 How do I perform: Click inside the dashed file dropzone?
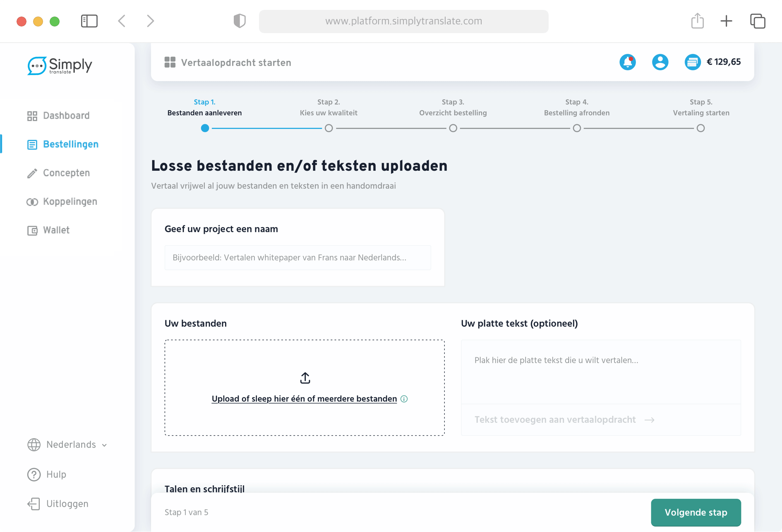(x=305, y=388)
